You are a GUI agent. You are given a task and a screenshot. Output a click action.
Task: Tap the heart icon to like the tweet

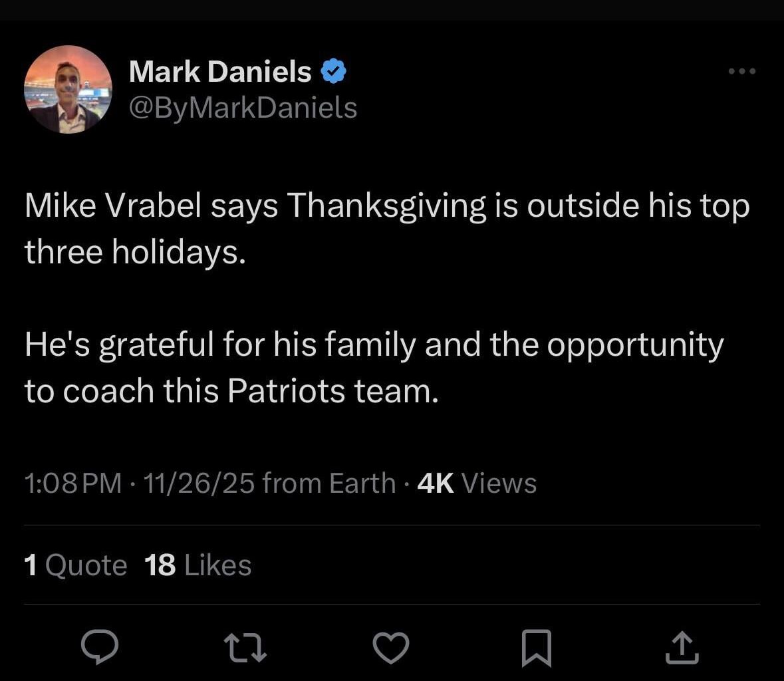pyautogui.click(x=391, y=644)
